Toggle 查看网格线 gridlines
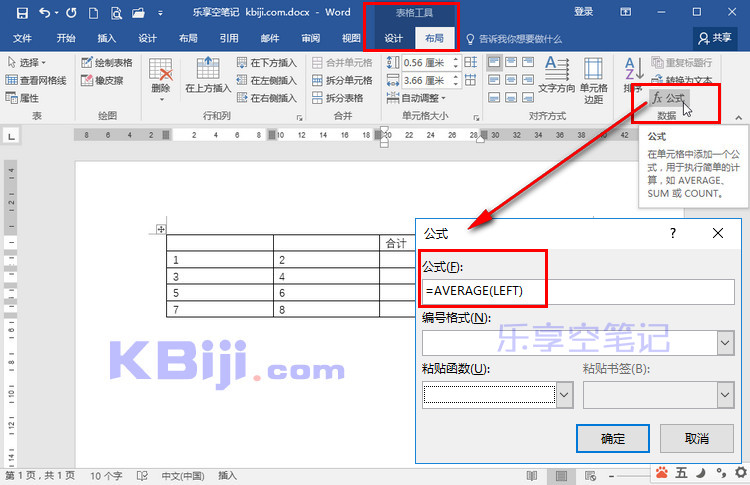Image resolution: width=750 pixels, height=485 pixels. [x=36, y=80]
